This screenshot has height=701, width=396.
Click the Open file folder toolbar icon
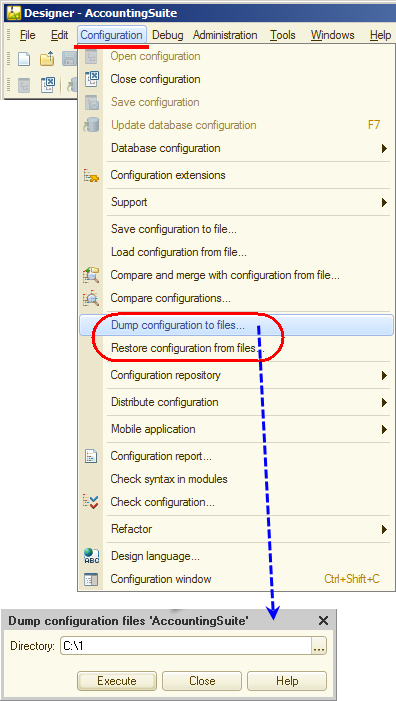click(47, 59)
